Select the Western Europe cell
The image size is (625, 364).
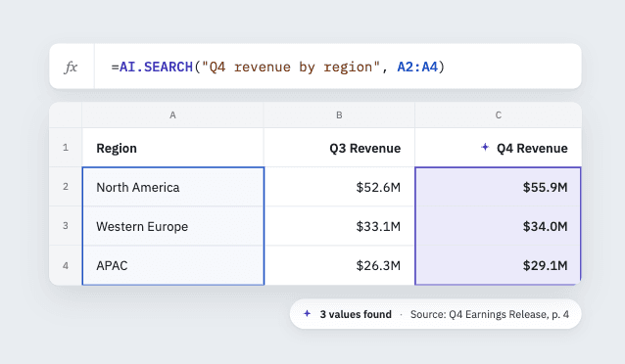[x=173, y=226]
